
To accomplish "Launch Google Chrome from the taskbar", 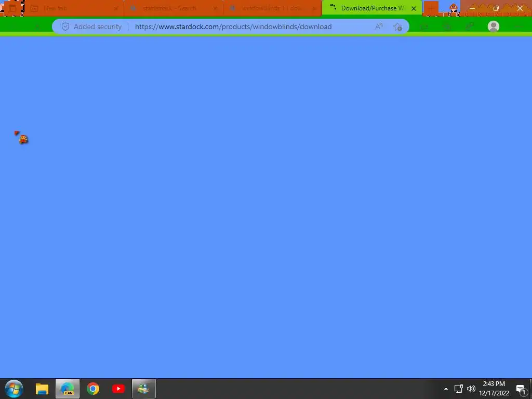I will pos(93,389).
